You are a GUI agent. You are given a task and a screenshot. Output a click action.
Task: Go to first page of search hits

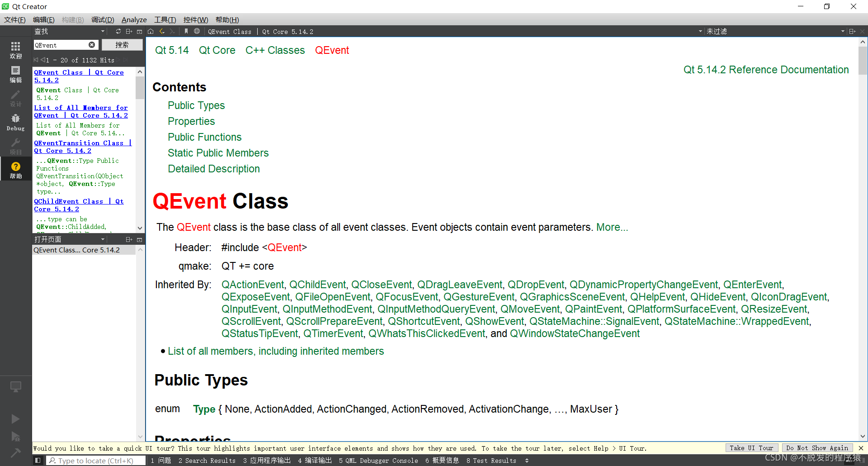[36, 60]
